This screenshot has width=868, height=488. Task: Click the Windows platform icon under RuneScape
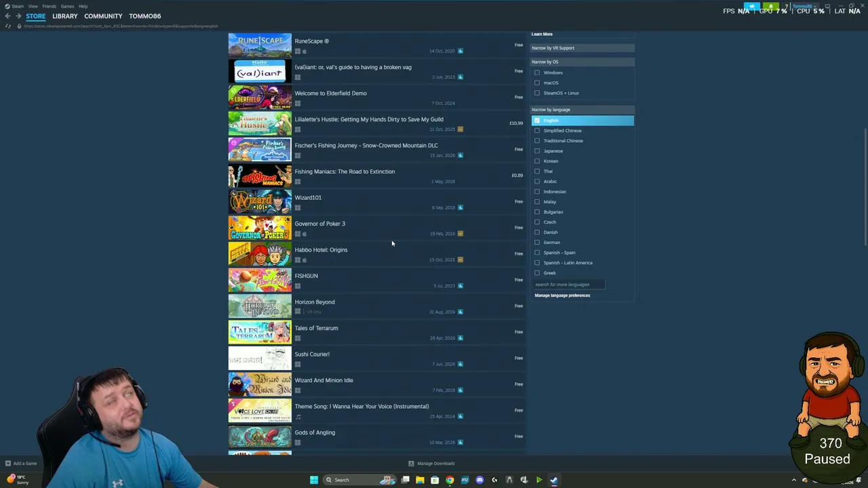click(x=298, y=52)
